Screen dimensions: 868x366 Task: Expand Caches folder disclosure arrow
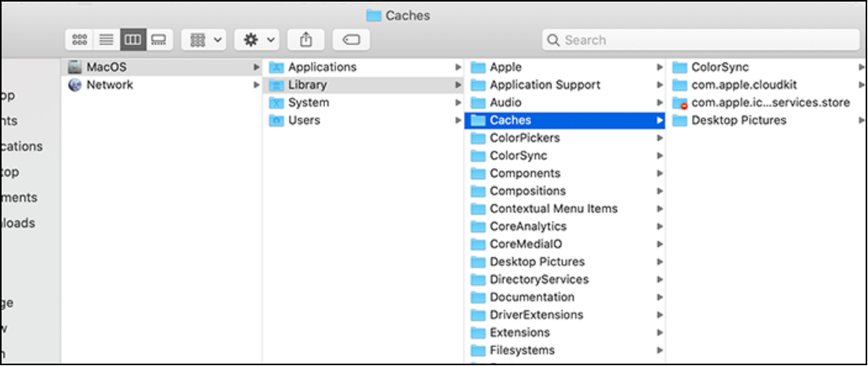[660, 121]
